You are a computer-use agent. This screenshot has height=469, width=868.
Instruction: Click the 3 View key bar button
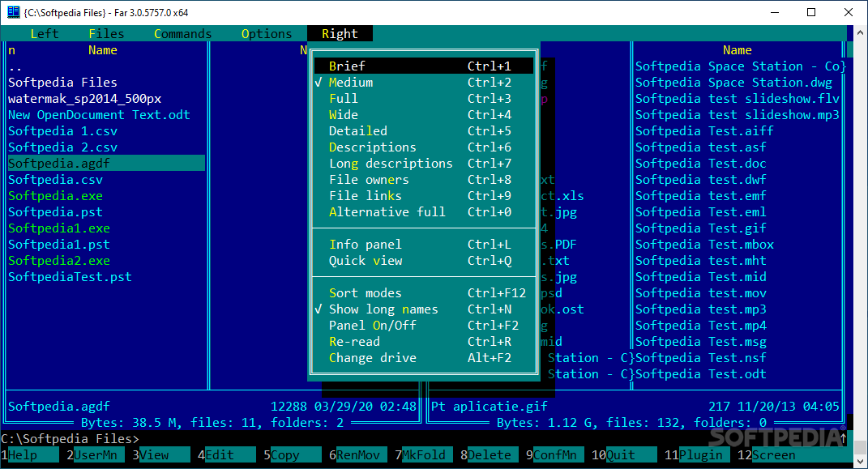click(x=161, y=455)
